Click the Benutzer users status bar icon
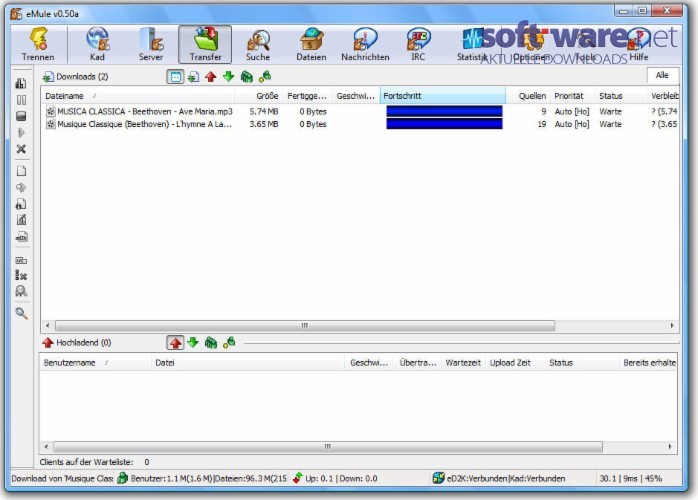 pos(122,479)
